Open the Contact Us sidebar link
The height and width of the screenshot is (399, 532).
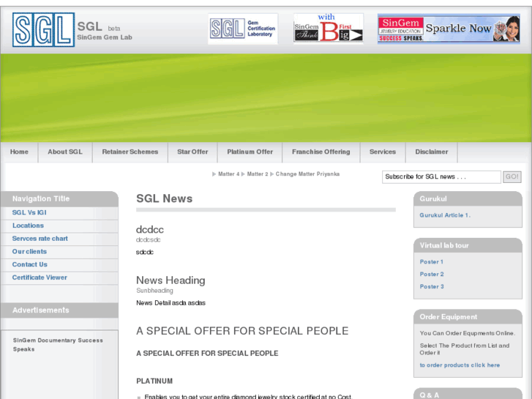click(30, 264)
